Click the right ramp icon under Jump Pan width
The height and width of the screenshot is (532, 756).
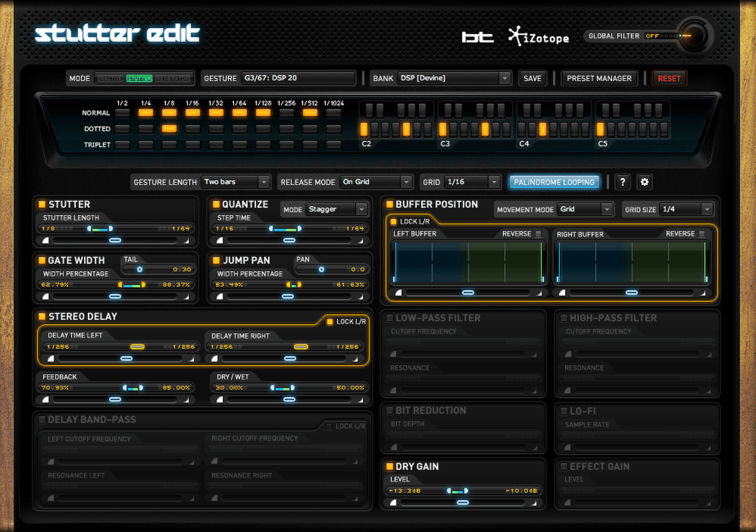361,297
